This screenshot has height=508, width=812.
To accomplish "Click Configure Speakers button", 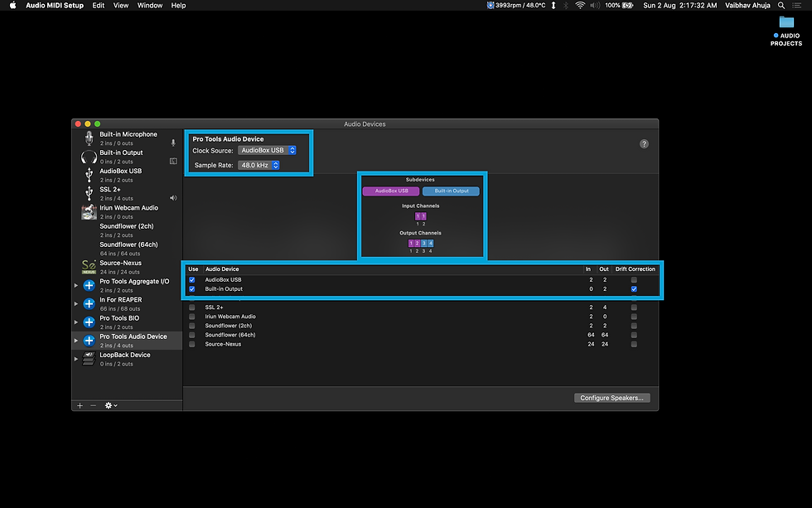I will tap(611, 398).
